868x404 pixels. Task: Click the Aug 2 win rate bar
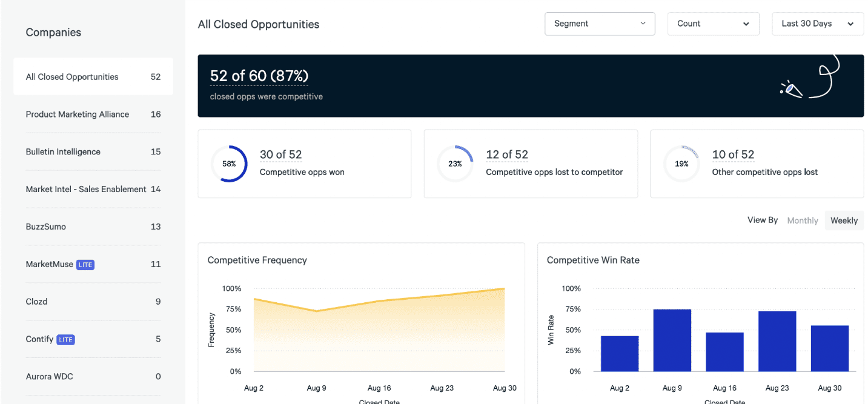tap(620, 354)
